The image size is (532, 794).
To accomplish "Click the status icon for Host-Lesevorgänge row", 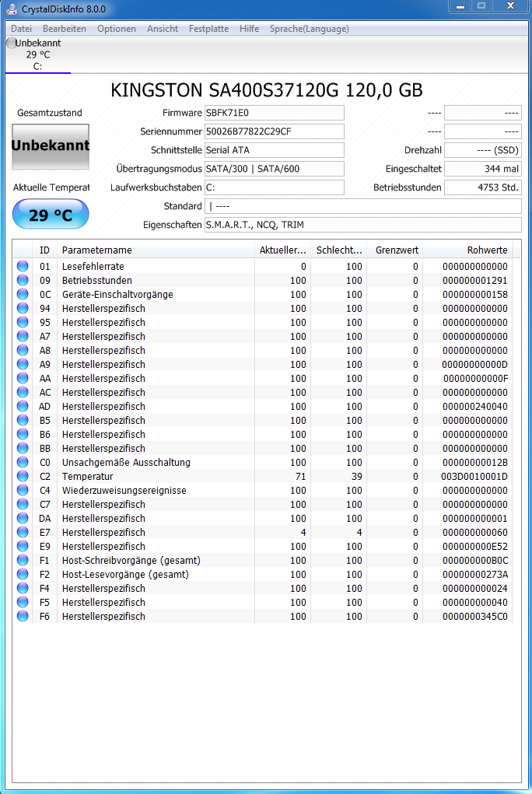I will pos(23,574).
